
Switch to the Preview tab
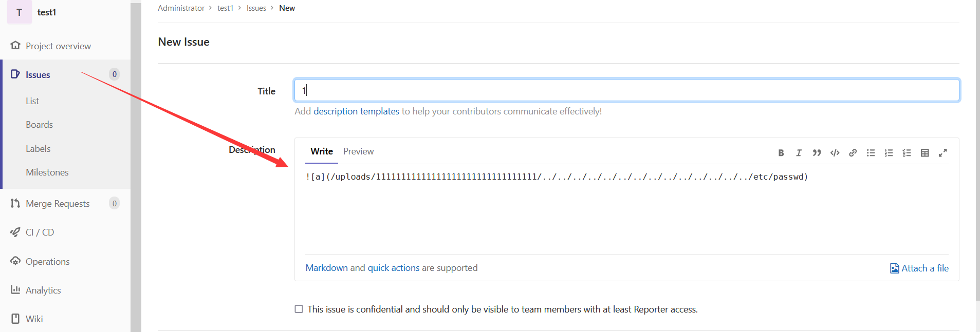(x=358, y=151)
